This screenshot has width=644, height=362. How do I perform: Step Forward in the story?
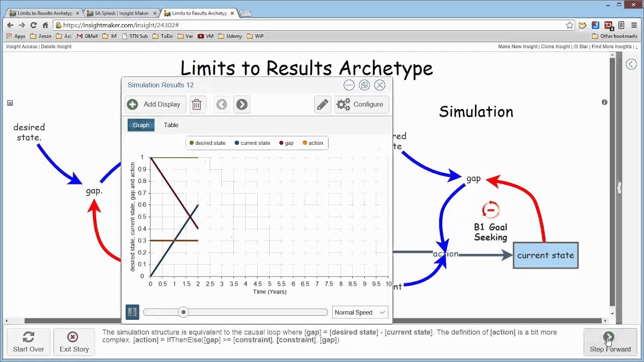(610, 342)
